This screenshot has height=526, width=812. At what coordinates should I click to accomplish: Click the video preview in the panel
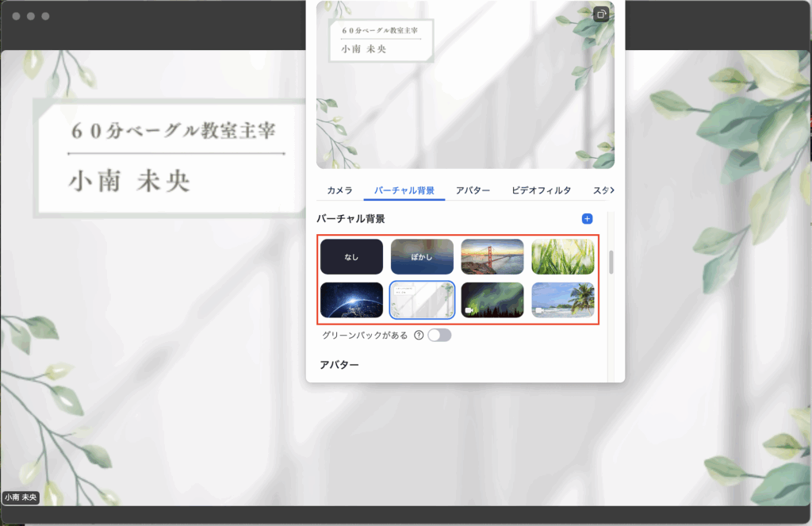(465, 84)
